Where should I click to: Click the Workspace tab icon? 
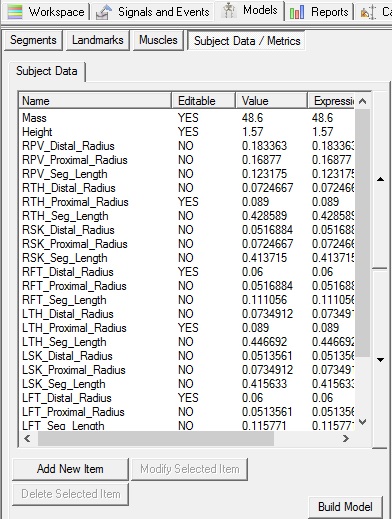click(14, 12)
